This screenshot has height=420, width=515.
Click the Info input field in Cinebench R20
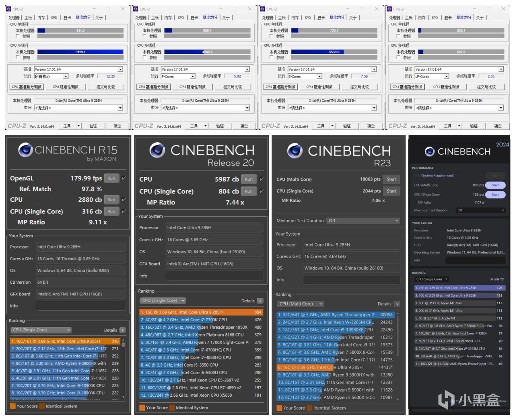(214, 276)
